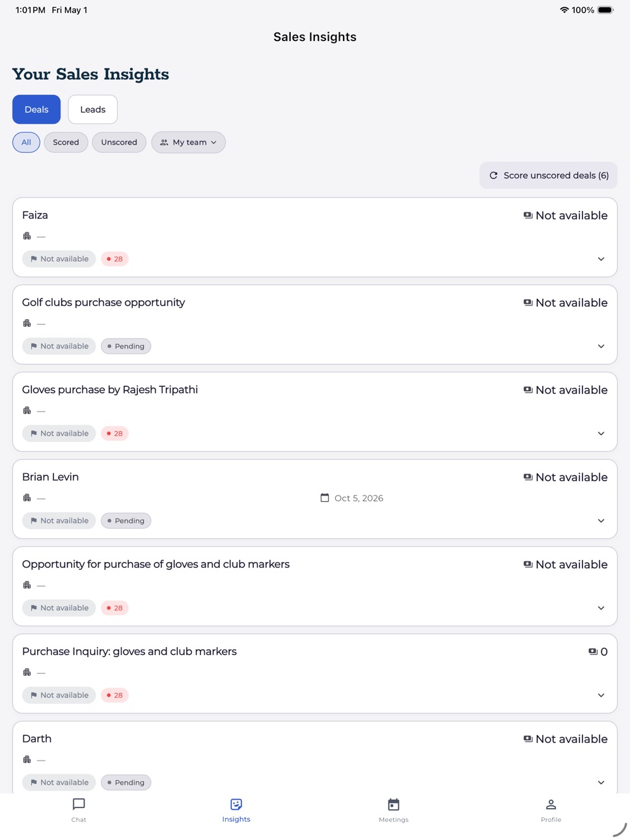Image resolution: width=630 pixels, height=840 pixels.
Task: Open the Insights tab icon
Action: click(x=236, y=804)
